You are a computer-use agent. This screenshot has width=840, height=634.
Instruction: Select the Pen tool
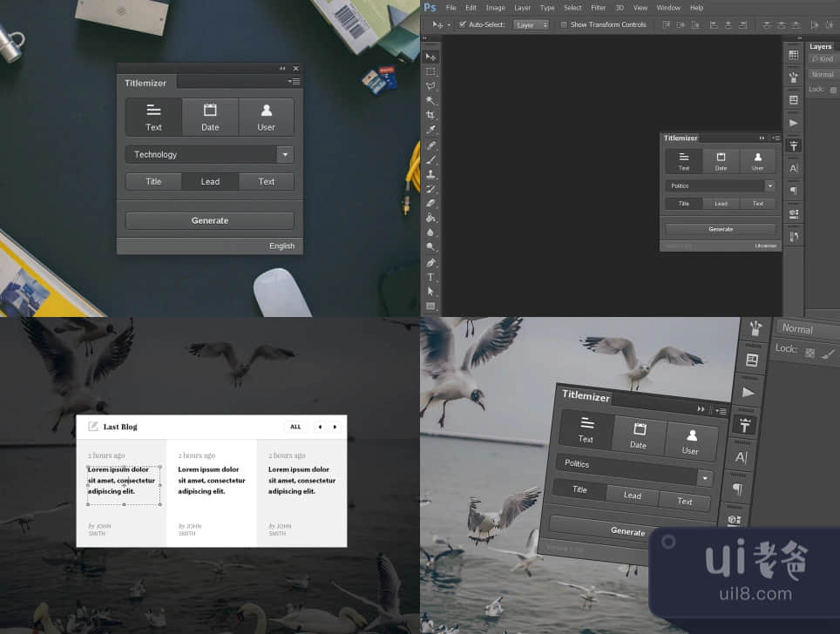point(430,262)
